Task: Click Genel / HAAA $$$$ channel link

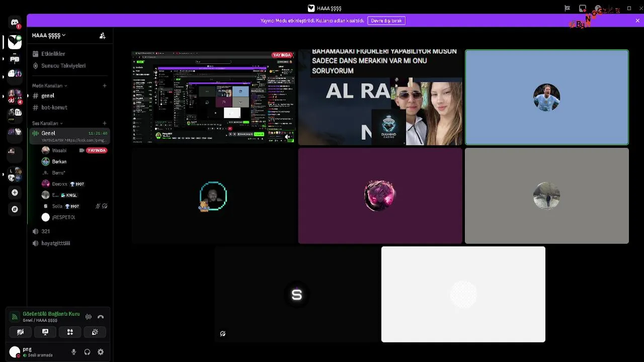Action: pos(40,320)
